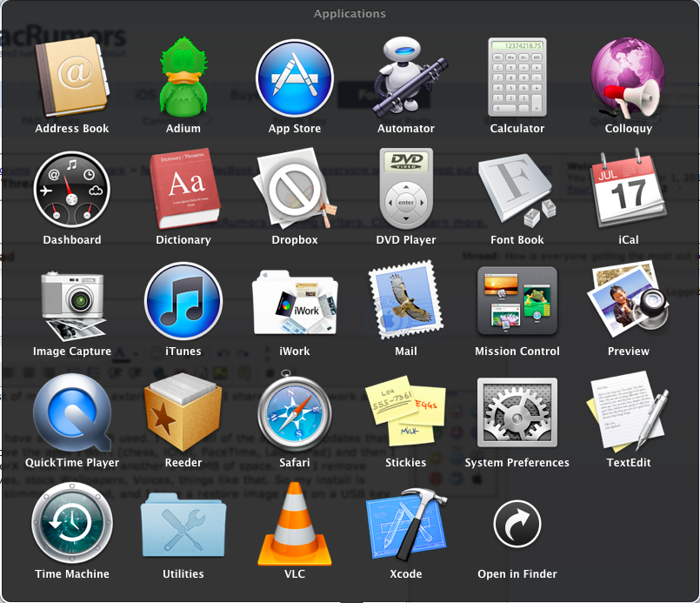Open Xcode hammer blueprint icon

[407, 525]
